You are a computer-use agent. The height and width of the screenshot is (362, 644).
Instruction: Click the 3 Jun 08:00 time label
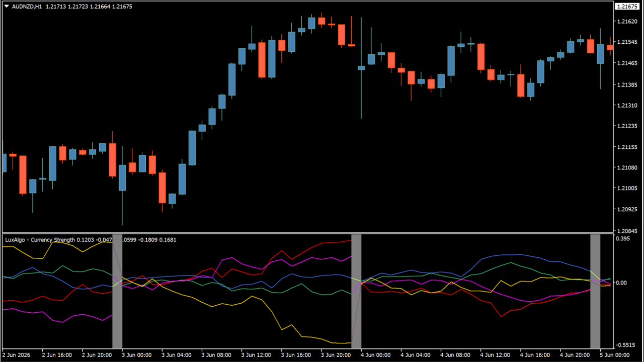click(216, 355)
